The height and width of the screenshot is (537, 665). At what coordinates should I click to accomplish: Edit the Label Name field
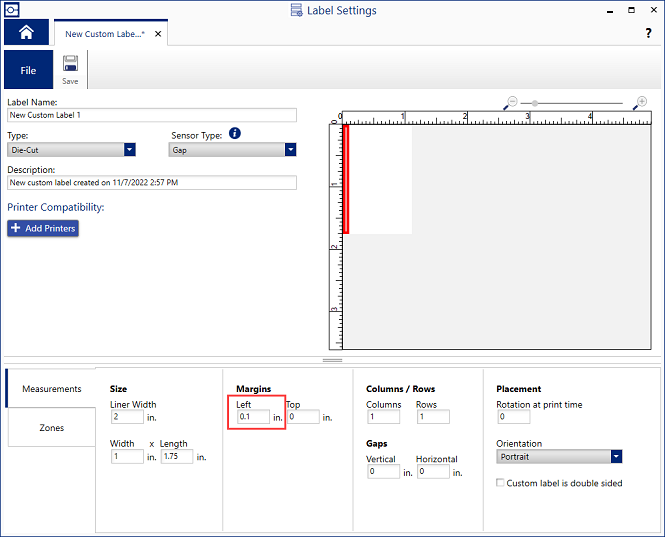coord(152,115)
